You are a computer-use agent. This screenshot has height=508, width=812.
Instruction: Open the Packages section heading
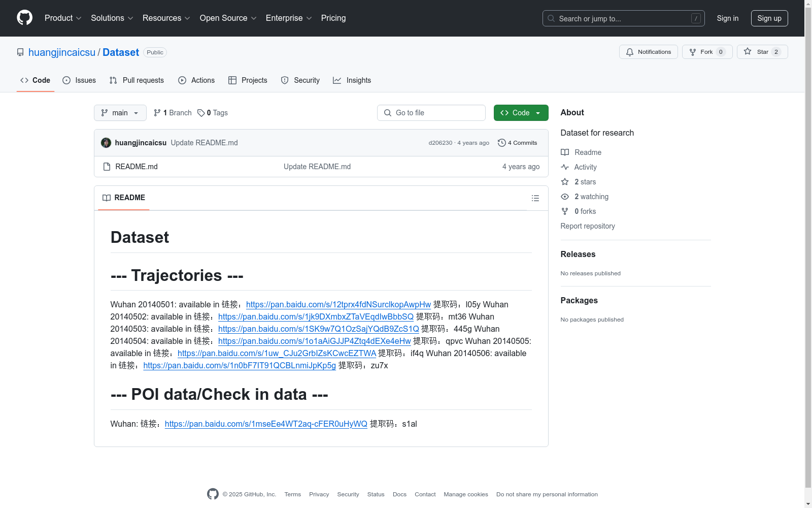(x=579, y=300)
